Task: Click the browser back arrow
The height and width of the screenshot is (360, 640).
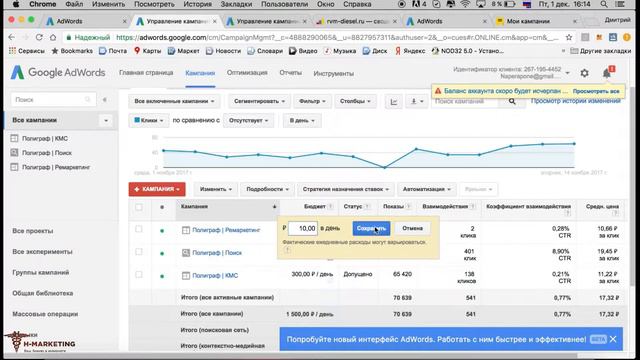Action: pos(11,38)
